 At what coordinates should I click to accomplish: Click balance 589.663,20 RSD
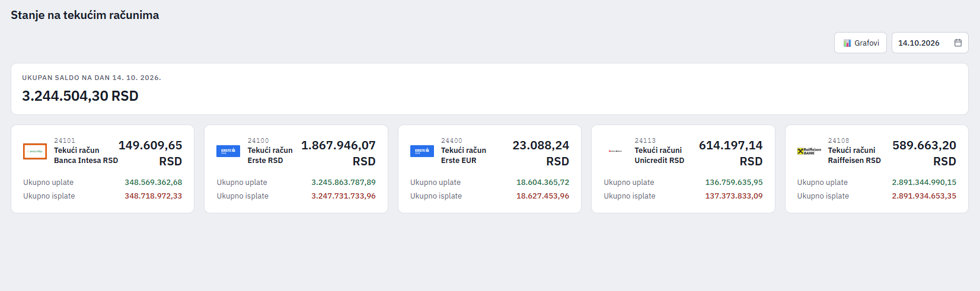click(x=924, y=153)
